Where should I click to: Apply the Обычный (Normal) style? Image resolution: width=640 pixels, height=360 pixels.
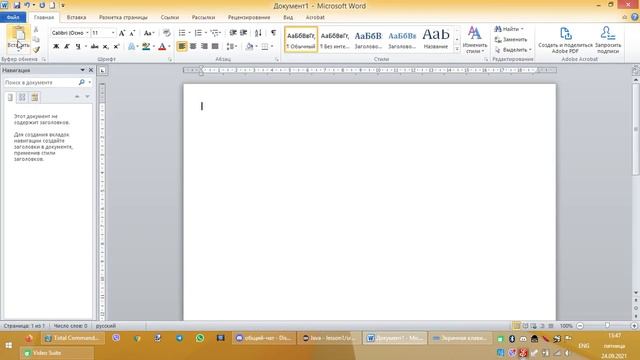pyautogui.click(x=301, y=40)
